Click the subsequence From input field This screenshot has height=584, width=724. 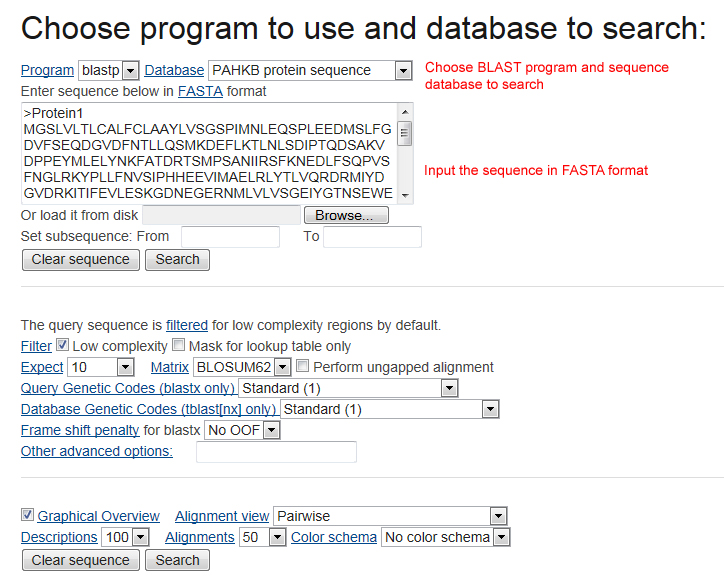click(230, 237)
